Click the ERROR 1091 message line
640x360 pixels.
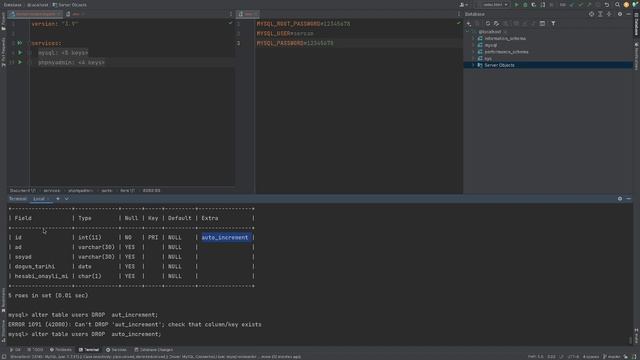click(x=135, y=324)
